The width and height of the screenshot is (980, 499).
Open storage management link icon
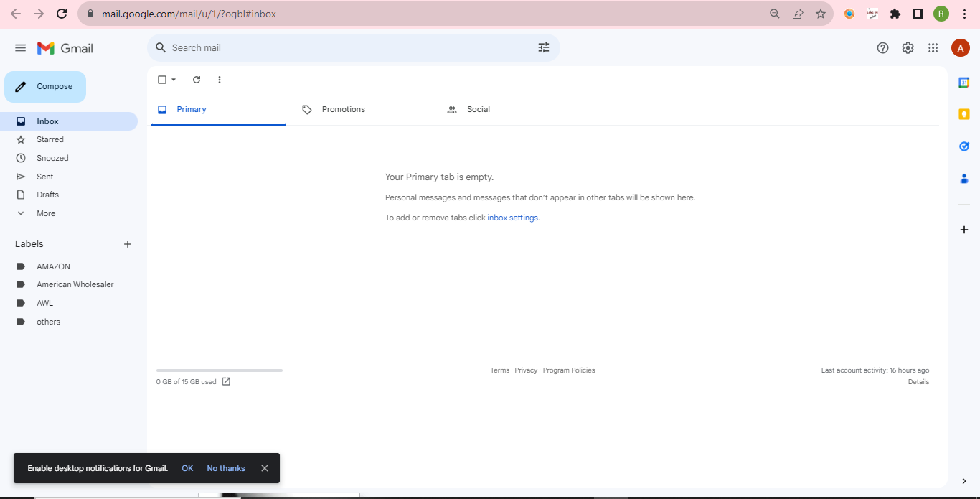coord(226,381)
